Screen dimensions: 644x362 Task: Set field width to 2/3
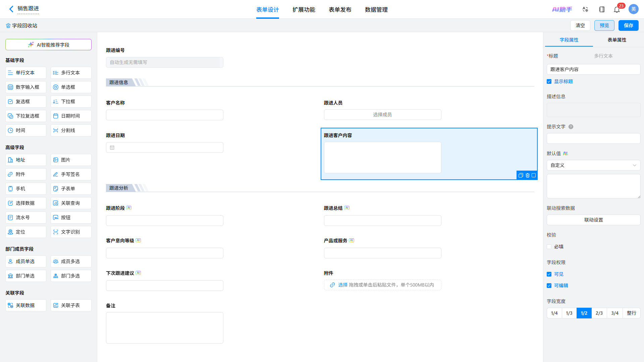[x=599, y=313]
